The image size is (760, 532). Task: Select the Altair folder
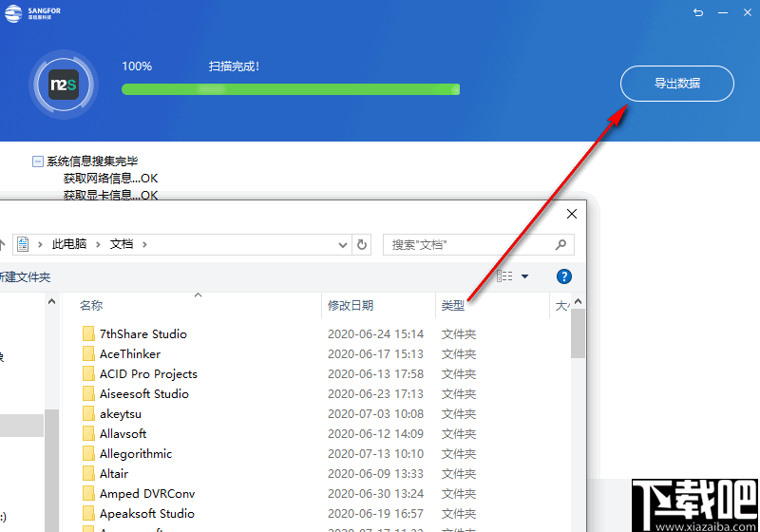pos(114,474)
